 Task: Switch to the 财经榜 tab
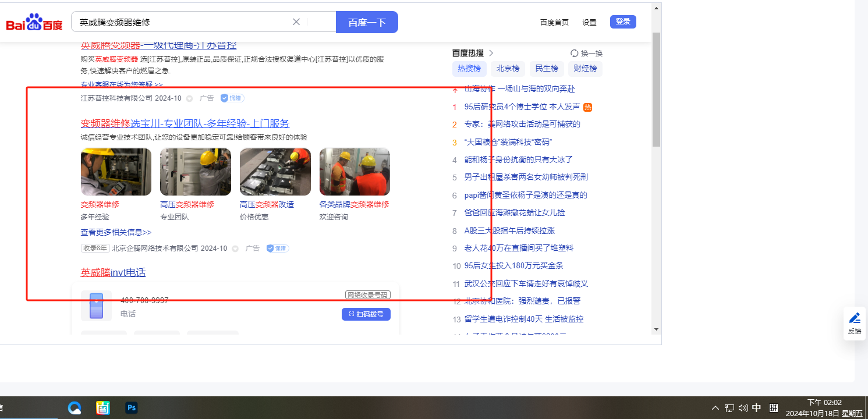pyautogui.click(x=585, y=69)
